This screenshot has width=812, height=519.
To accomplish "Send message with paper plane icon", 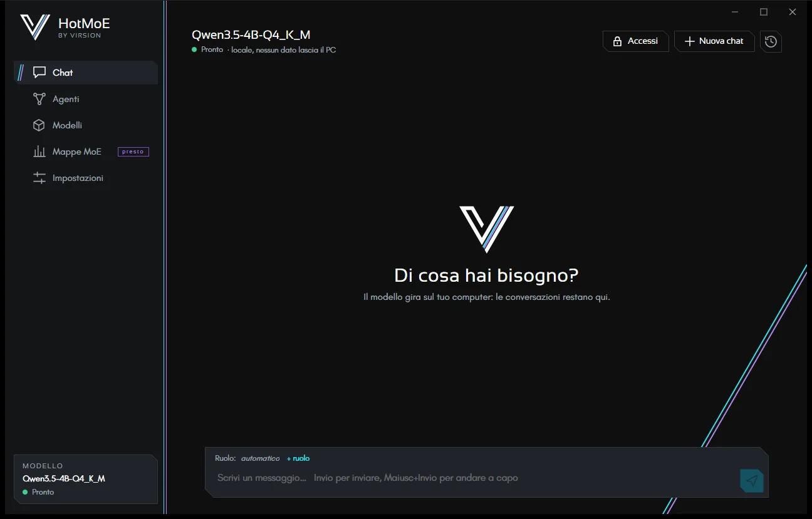I will point(752,480).
